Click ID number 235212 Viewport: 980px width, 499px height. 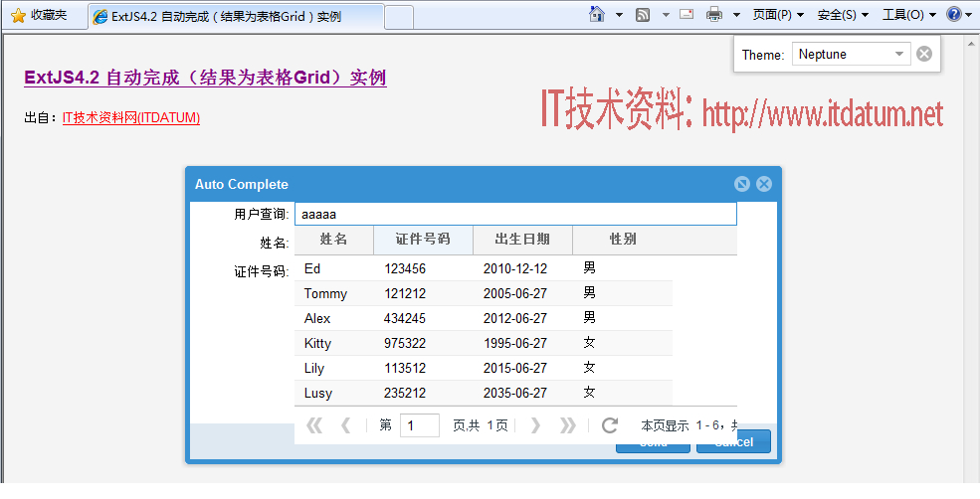point(405,394)
